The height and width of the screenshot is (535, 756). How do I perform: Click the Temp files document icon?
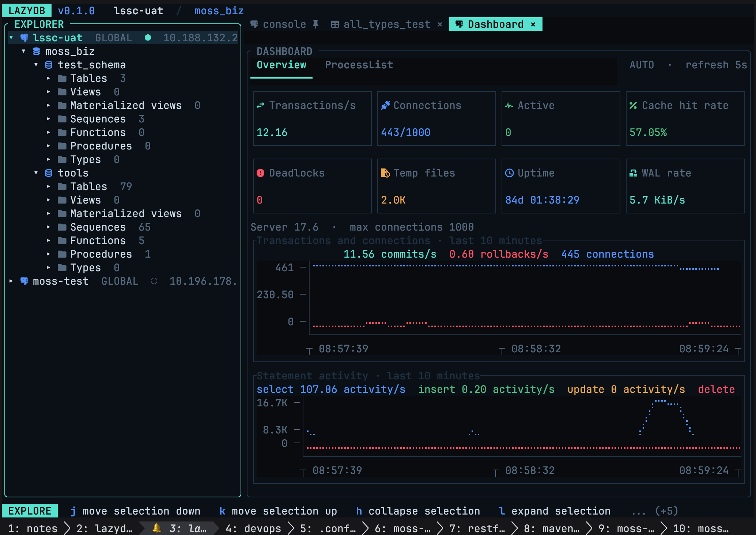[385, 173]
